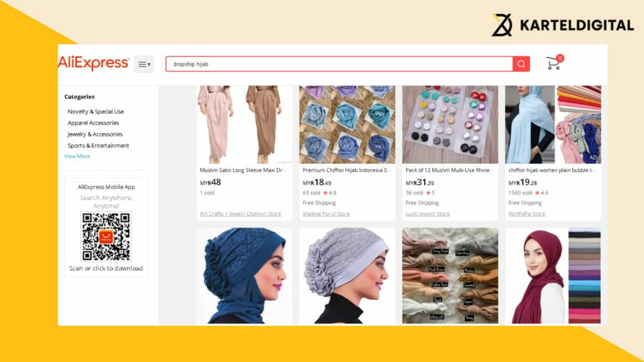Open the hamburger categories dropdown menu
Viewport: 644px width, 362px height.
point(144,64)
